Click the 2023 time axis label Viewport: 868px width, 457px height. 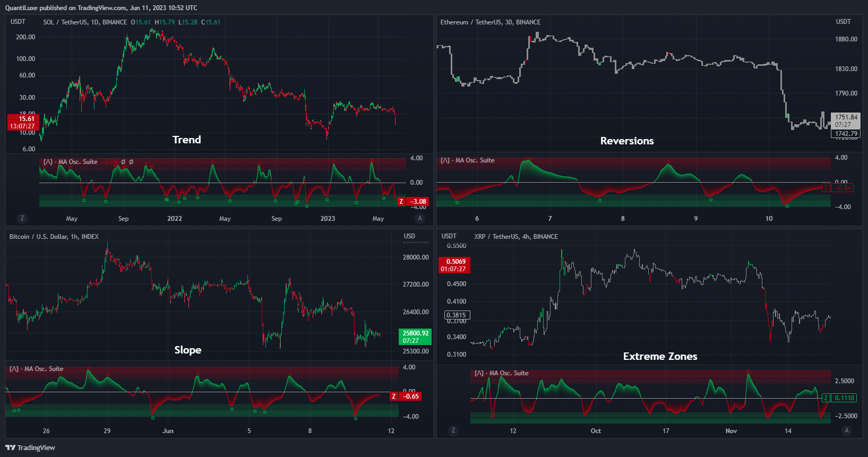pyautogui.click(x=328, y=219)
